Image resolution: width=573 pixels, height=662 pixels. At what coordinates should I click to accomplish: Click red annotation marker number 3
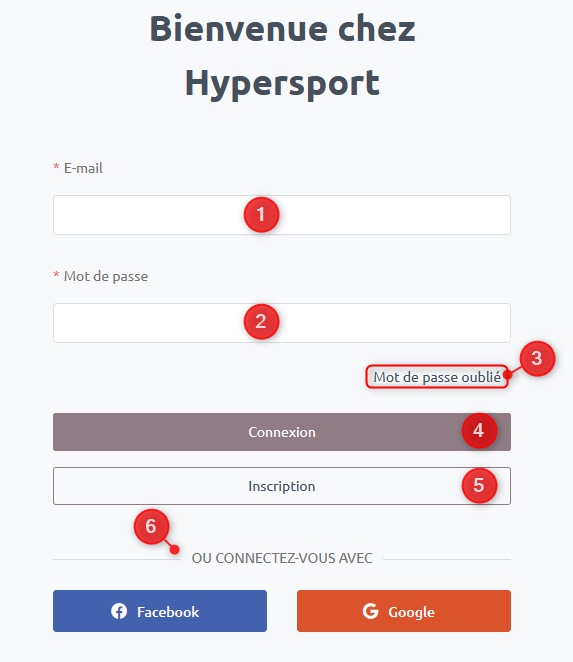(x=537, y=358)
